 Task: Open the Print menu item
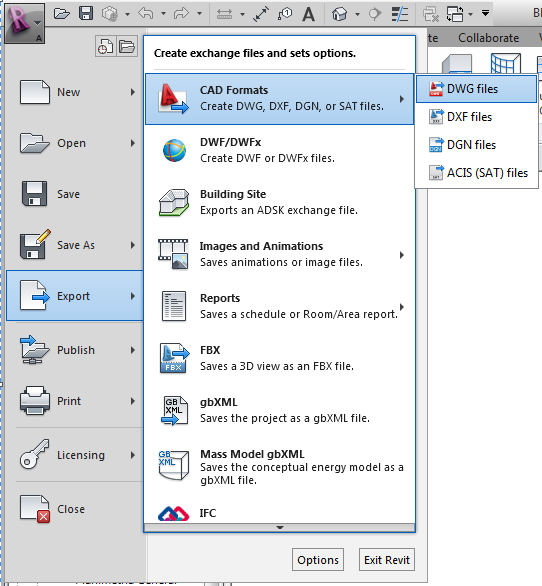[75, 401]
